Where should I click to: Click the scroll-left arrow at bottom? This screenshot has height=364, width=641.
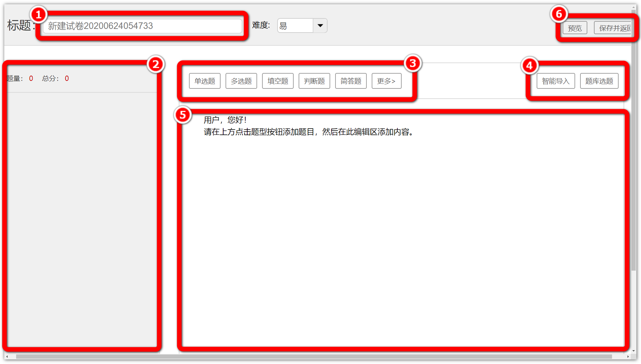point(7,356)
